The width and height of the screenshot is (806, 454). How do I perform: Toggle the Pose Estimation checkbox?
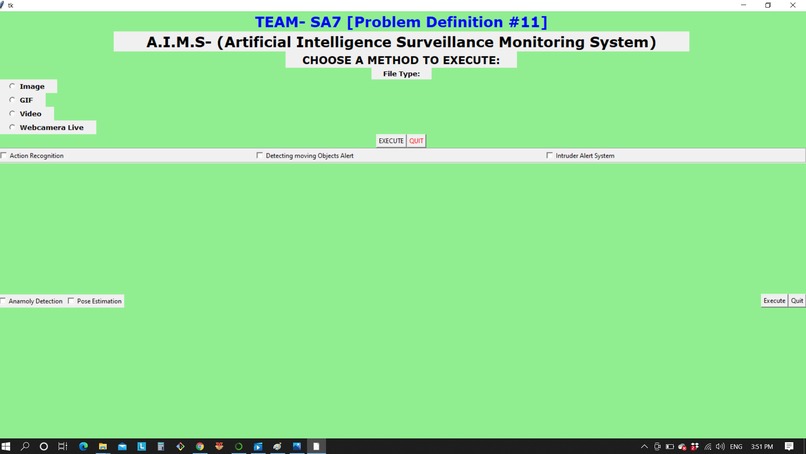(71, 301)
